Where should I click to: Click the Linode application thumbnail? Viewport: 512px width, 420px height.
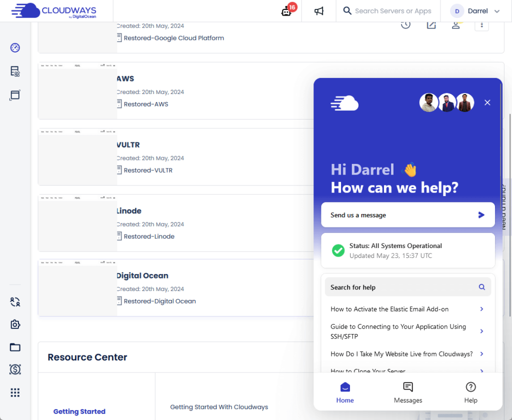point(77,223)
